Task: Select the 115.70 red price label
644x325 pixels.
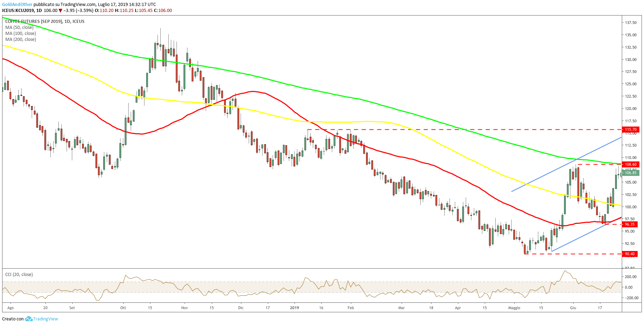Action: [x=631, y=130]
